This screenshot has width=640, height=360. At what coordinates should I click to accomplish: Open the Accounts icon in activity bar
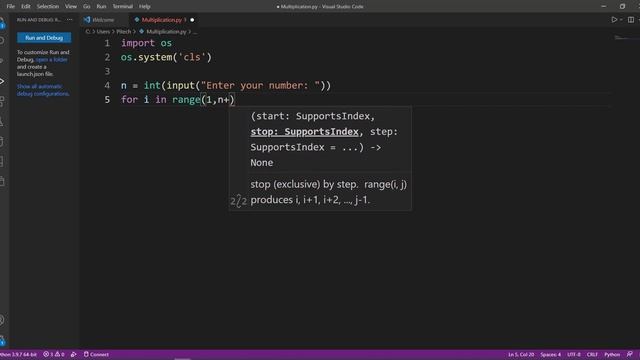coord(2,320)
